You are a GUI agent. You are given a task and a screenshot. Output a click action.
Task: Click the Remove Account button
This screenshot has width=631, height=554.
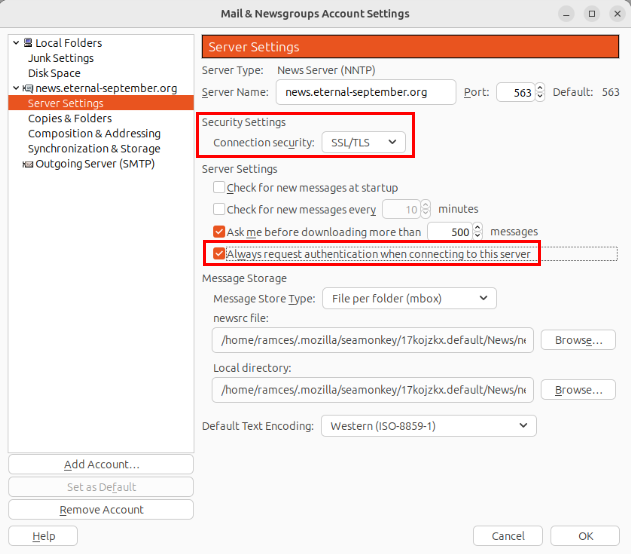coord(101,510)
